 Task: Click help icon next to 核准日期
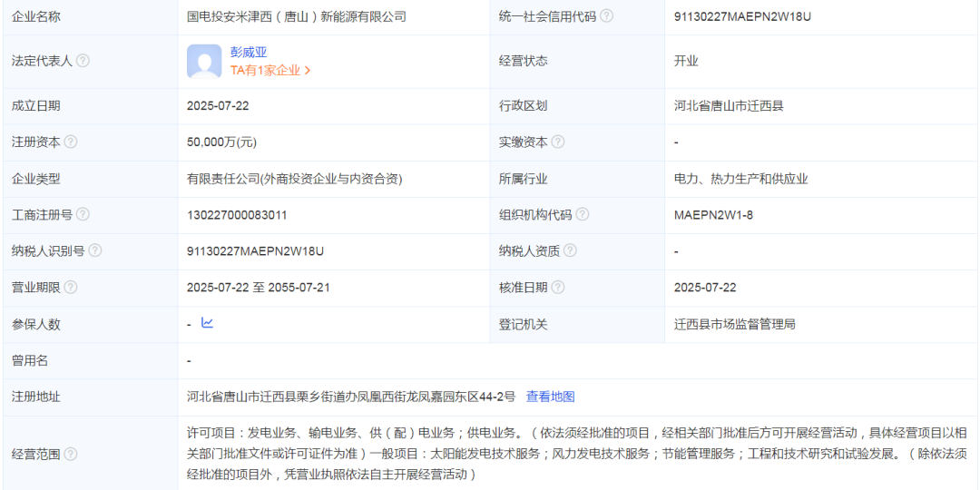coord(558,288)
